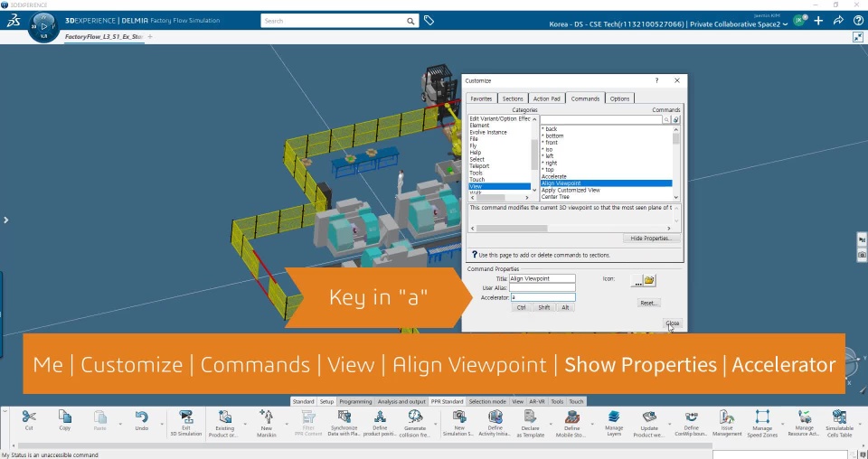Click the tag icon beside search
Screen dimensions: 868x459
point(429,21)
